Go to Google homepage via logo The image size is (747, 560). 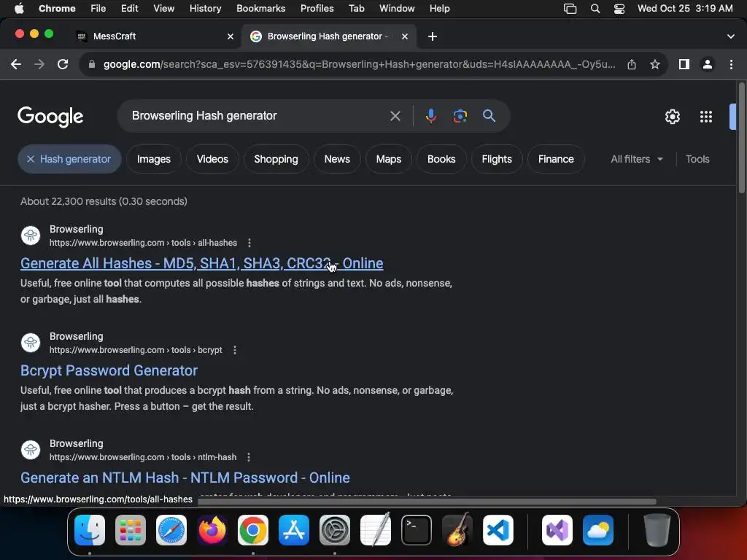click(x=50, y=117)
